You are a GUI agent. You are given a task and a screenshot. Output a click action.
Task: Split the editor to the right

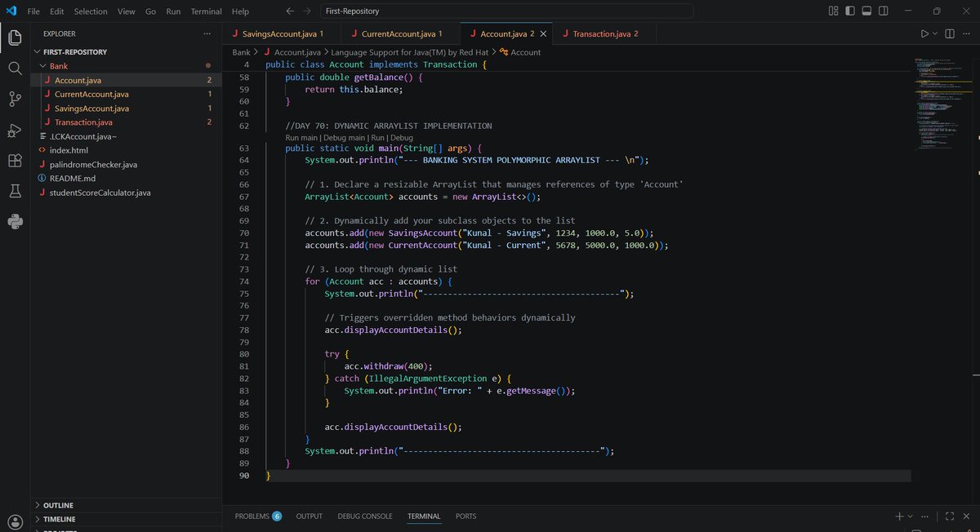pyautogui.click(x=950, y=33)
